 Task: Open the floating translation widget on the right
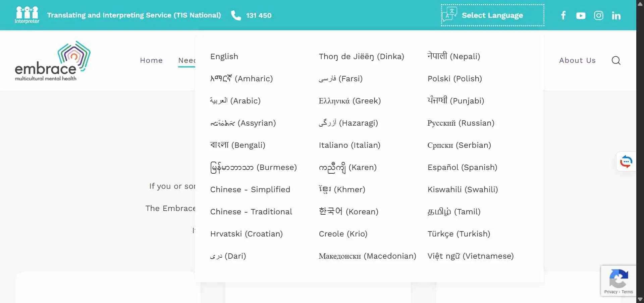pos(626,162)
